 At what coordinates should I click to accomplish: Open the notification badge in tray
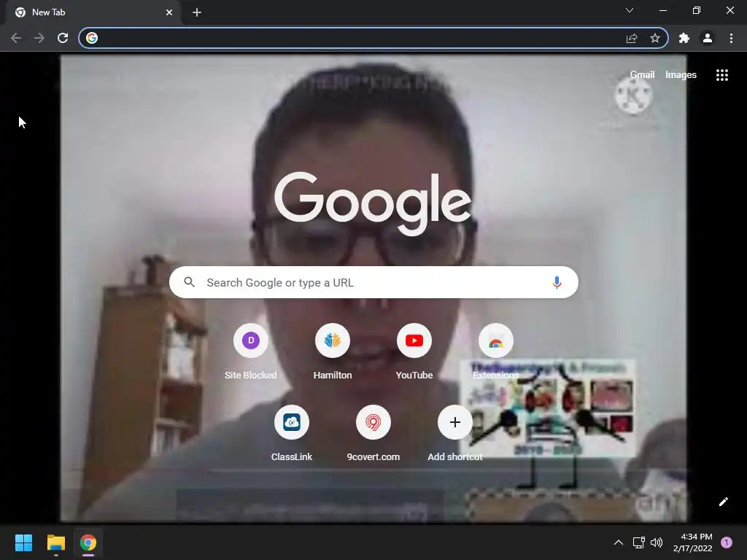pyautogui.click(x=727, y=542)
